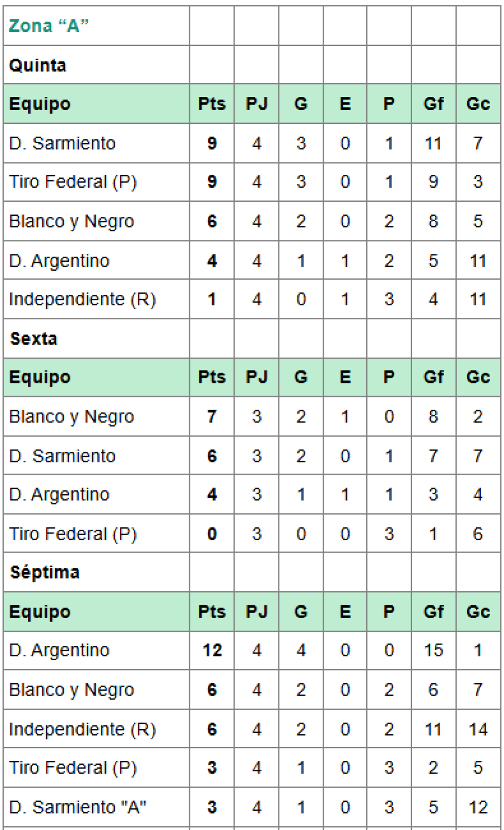504x830 pixels.
Task: Click the green Zona "A" heading
Action: pos(49,26)
